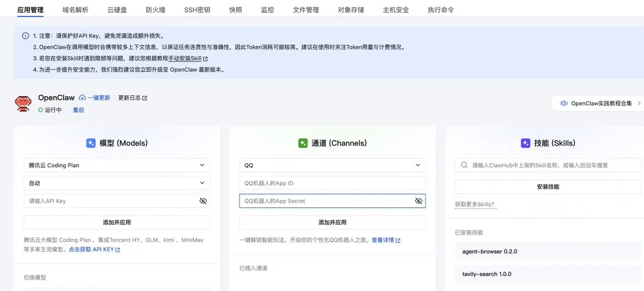The height and width of the screenshot is (291, 644).
Task: Select the tavily-search 1.0.0 skill row
Action: (x=548, y=274)
